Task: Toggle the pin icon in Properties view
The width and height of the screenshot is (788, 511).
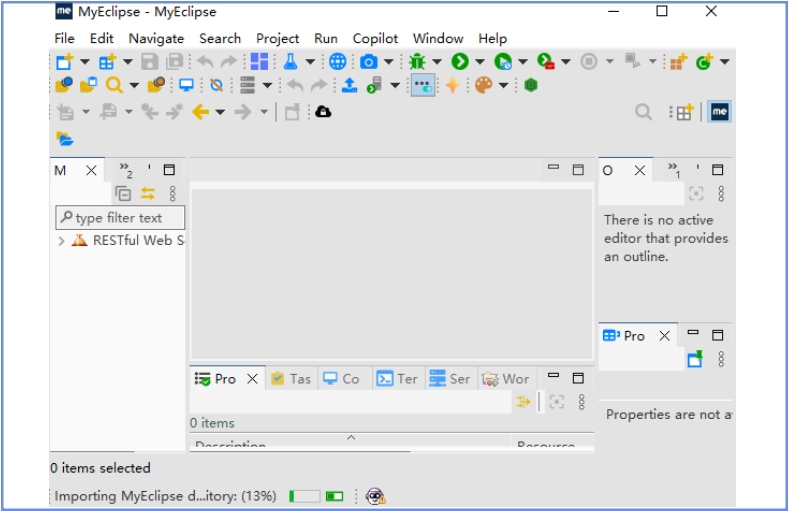Action: click(x=695, y=360)
